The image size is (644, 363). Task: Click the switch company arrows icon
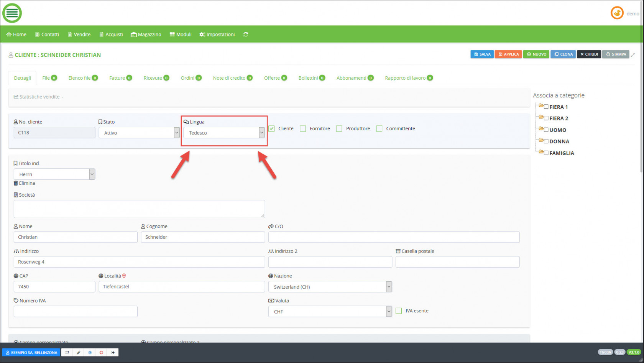tap(67, 352)
